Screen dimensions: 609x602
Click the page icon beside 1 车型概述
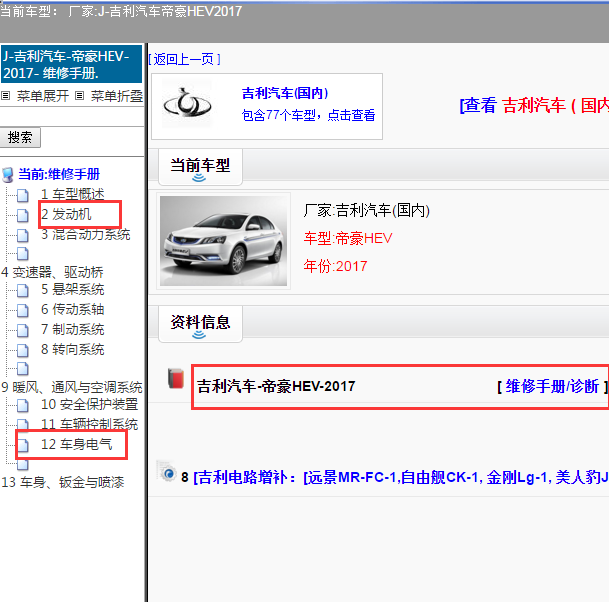[x=23, y=195]
